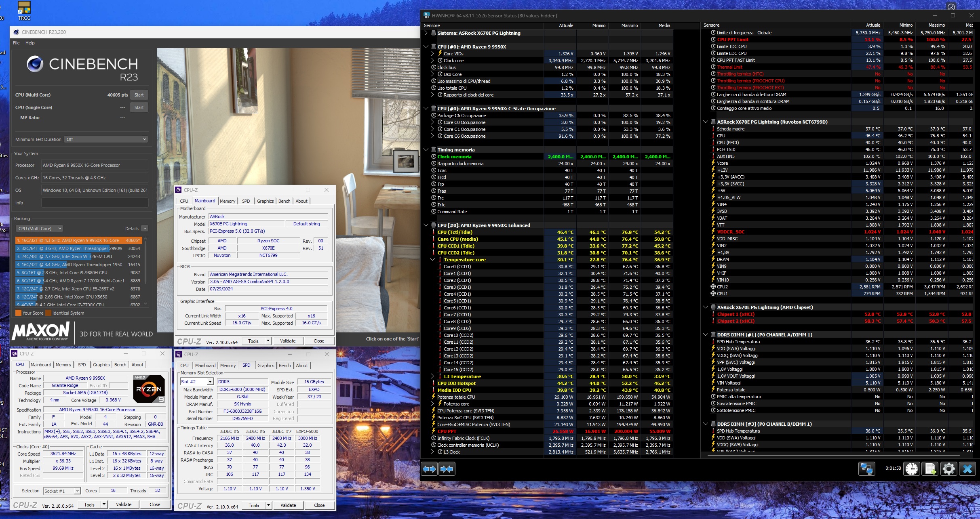
Task: Collapse the Temperature core tree
Action: [x=432, y=260]
